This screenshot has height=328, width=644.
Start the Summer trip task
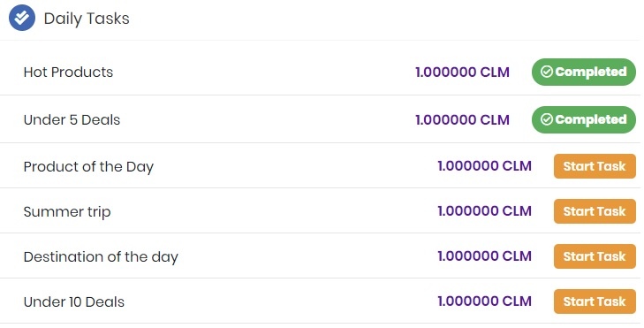pyautogui.click(x=595, y=211)
